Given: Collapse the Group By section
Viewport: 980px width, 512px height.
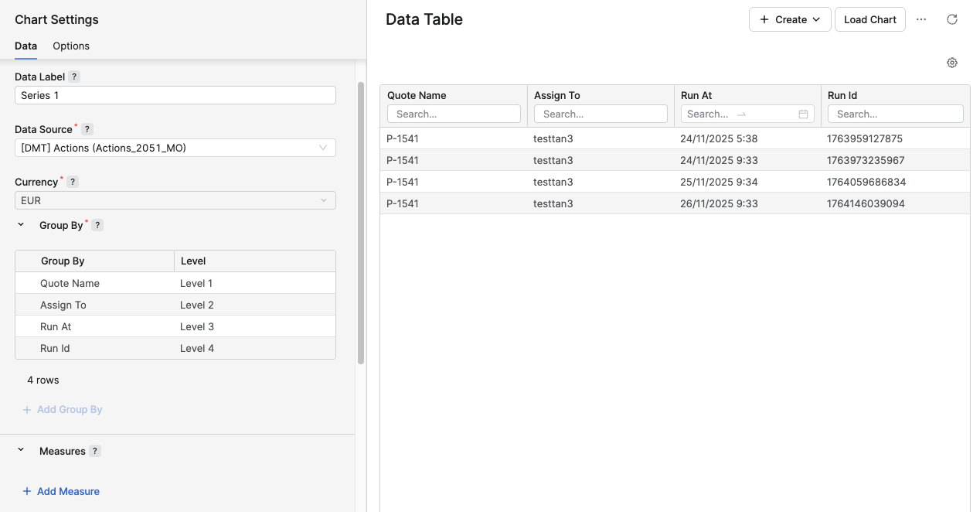Looking at the screenshot, I should click(x=21, y=224).
